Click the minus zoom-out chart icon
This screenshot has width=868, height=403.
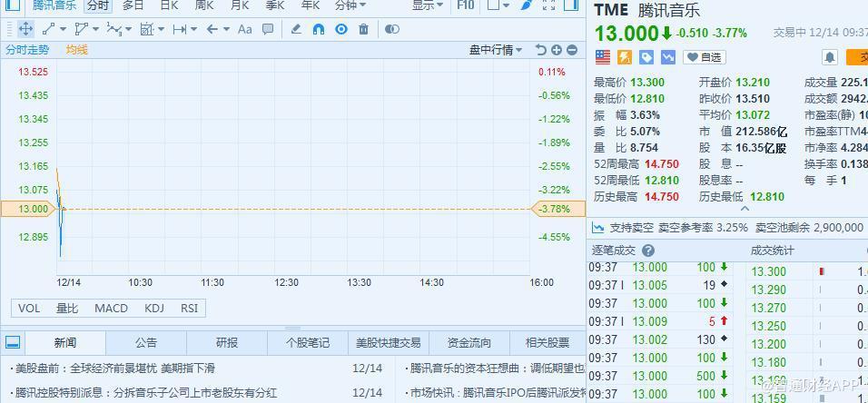tap(572, 51)
